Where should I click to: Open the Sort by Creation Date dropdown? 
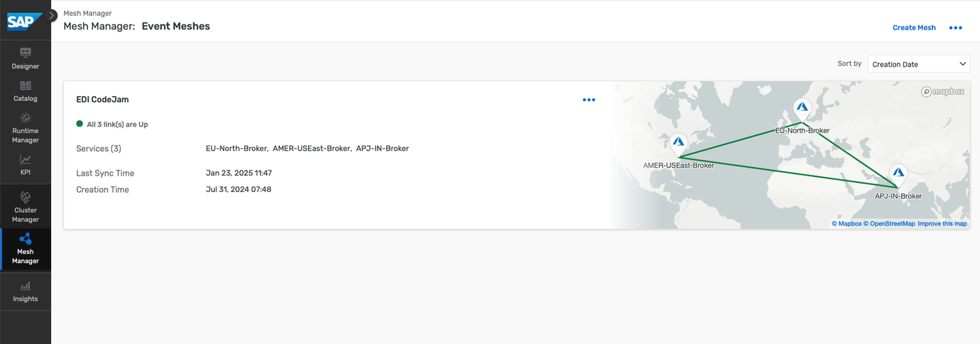[919, 64]
